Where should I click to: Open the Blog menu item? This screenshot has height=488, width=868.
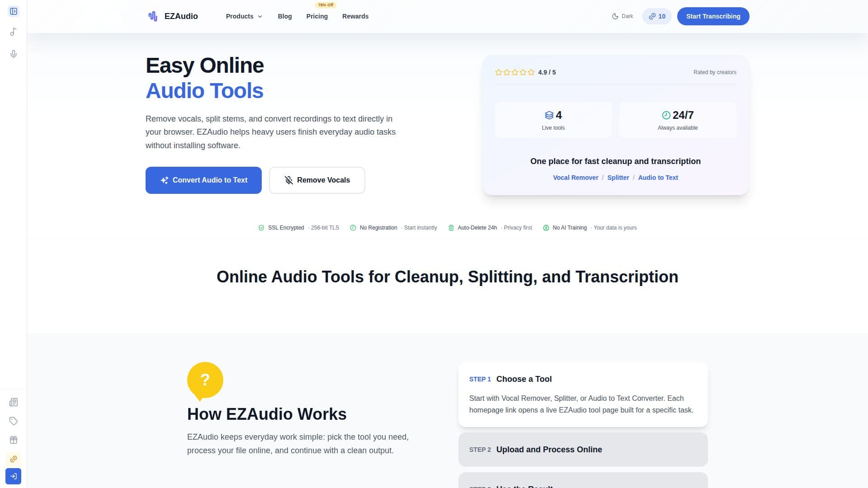pyautogui.click(x=285, y=16)
